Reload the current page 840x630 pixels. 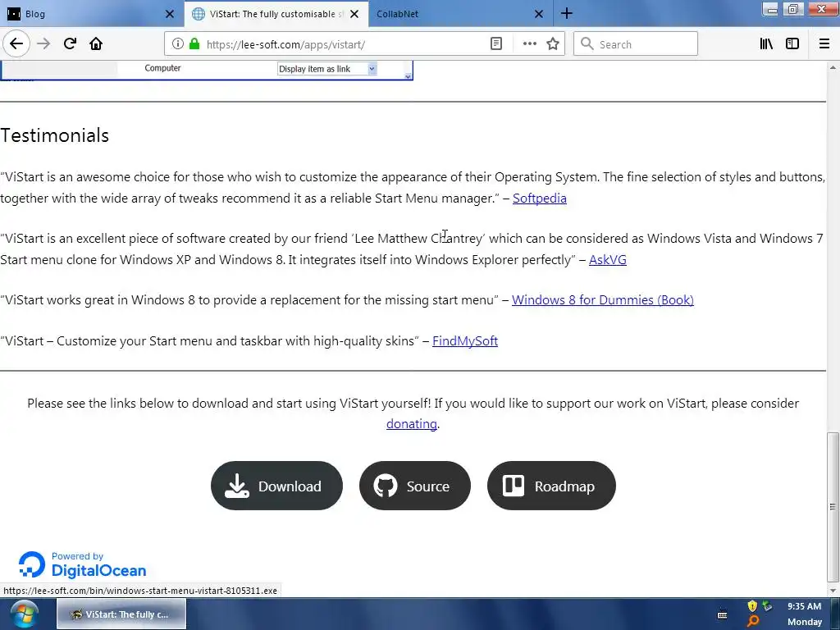(x=70, y=44)
